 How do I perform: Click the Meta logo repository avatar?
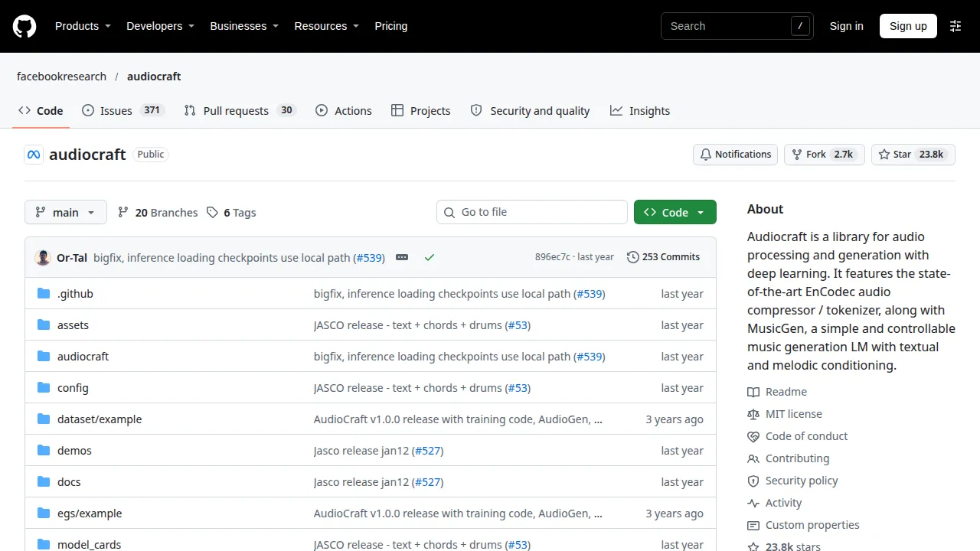(34, 155)
